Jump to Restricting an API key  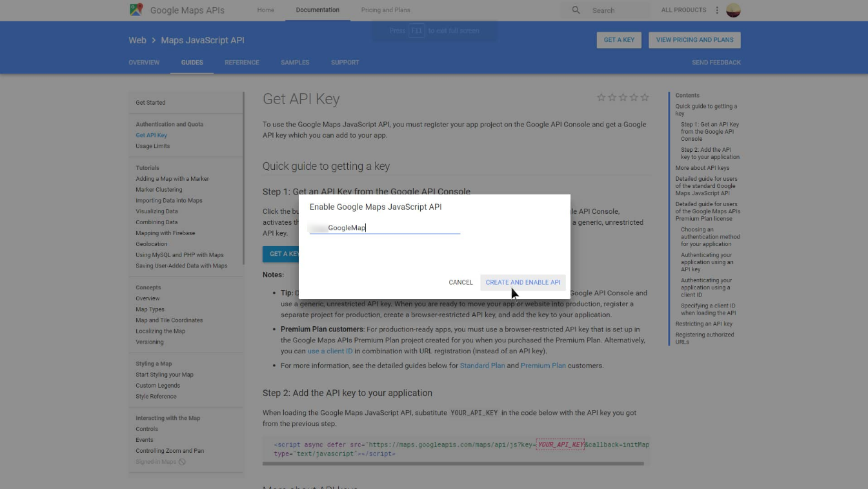(x=703, y=324)
